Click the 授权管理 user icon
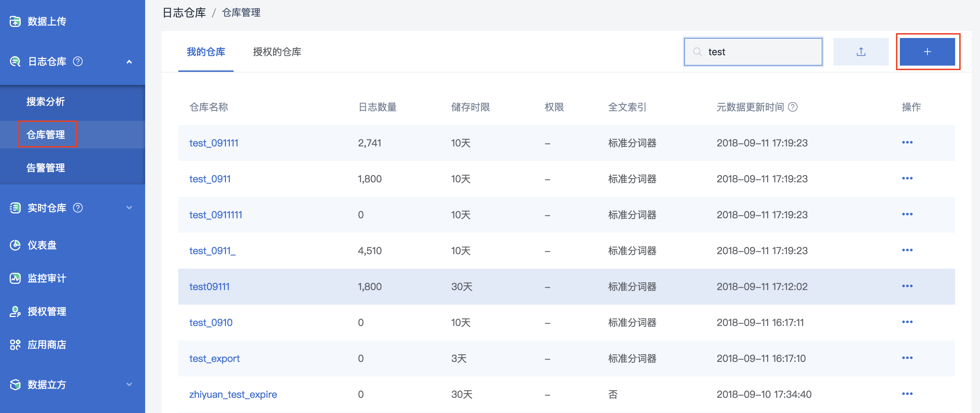 (15, 311)
